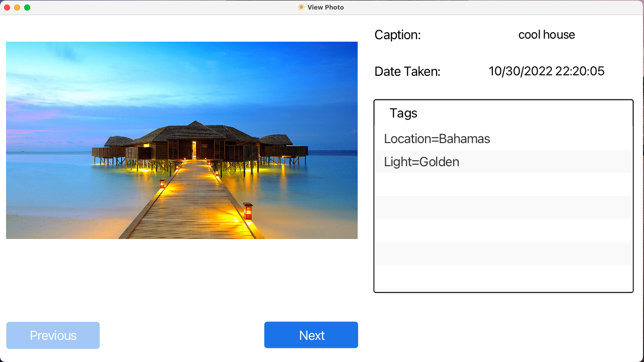Click the sun app icon in title bar

tap(301, 7)
